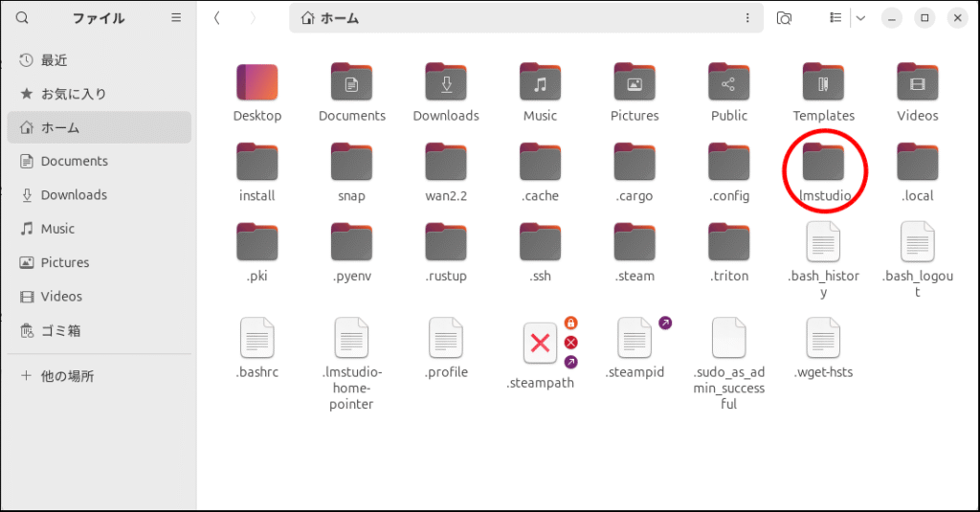The width and height of the screenshot is (980, 512).
Task: Open ゴミ箱 from the sidebar
Action: [60, 330]
